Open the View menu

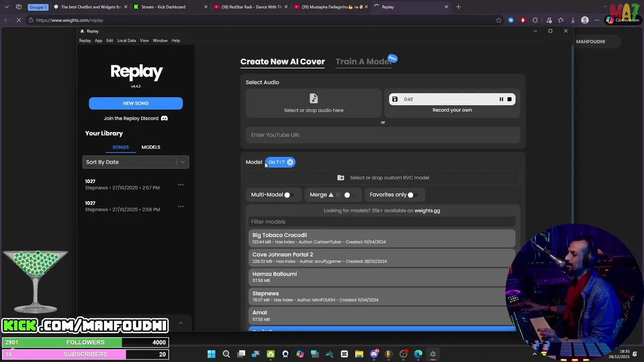tap(144, 40)
